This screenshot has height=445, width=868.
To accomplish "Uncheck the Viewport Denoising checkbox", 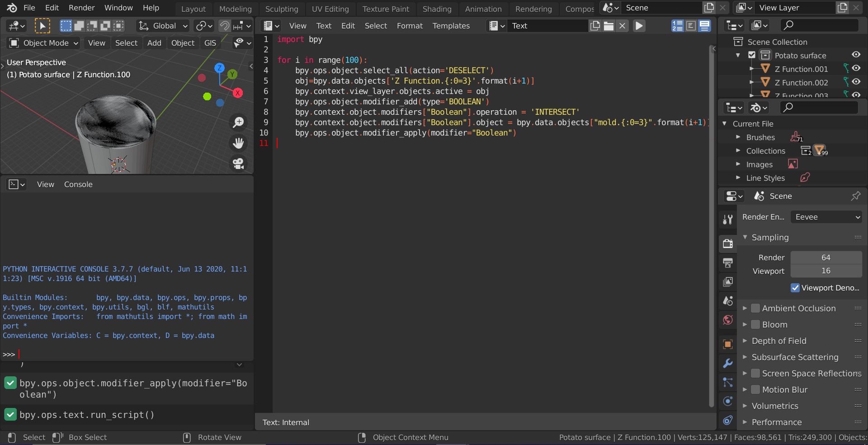I will pyautogui.click(x=795, y=288).
